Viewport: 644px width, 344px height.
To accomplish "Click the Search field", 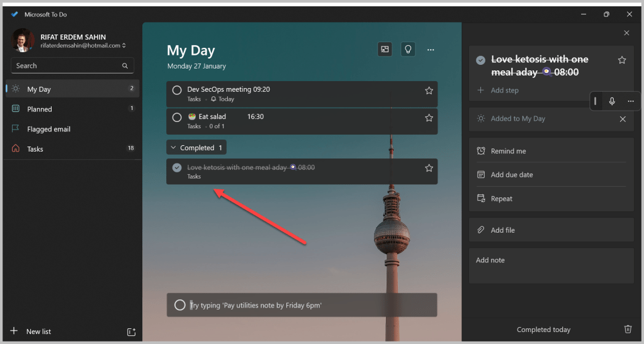I will click(x=72, y=65).
